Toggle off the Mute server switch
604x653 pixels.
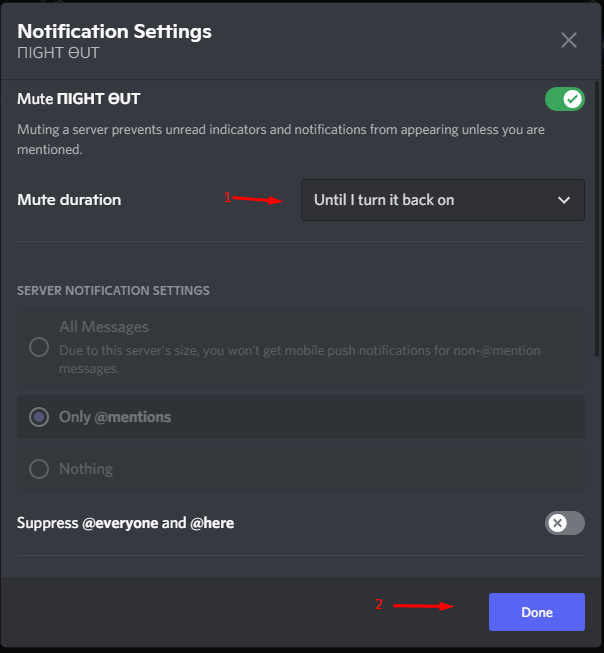[564, 99]
